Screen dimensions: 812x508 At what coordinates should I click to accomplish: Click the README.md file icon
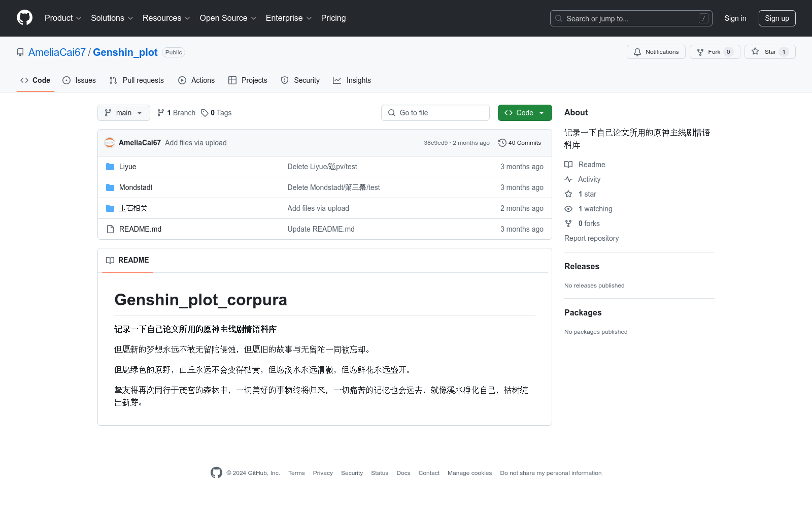pyautogui.click(x=110, y=229)
